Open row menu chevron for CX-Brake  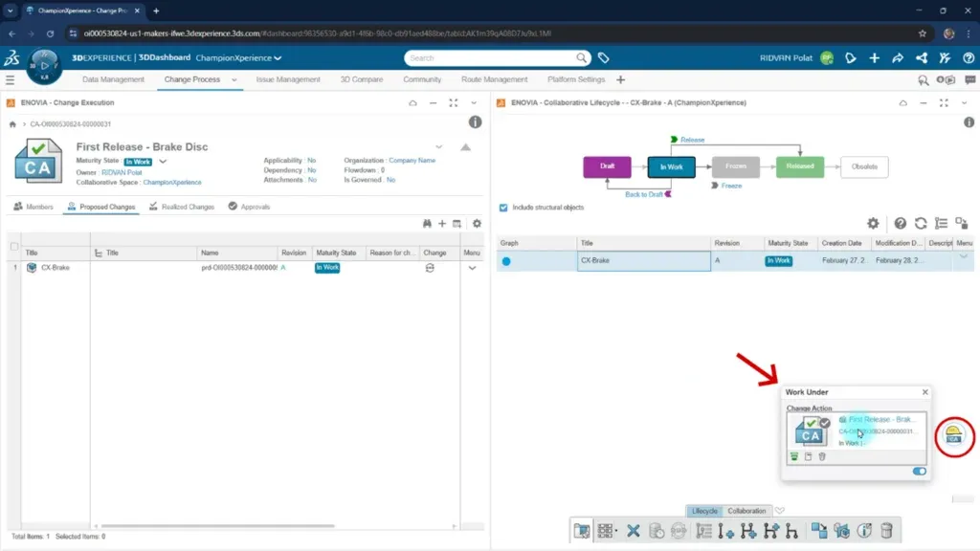[473, 268]
